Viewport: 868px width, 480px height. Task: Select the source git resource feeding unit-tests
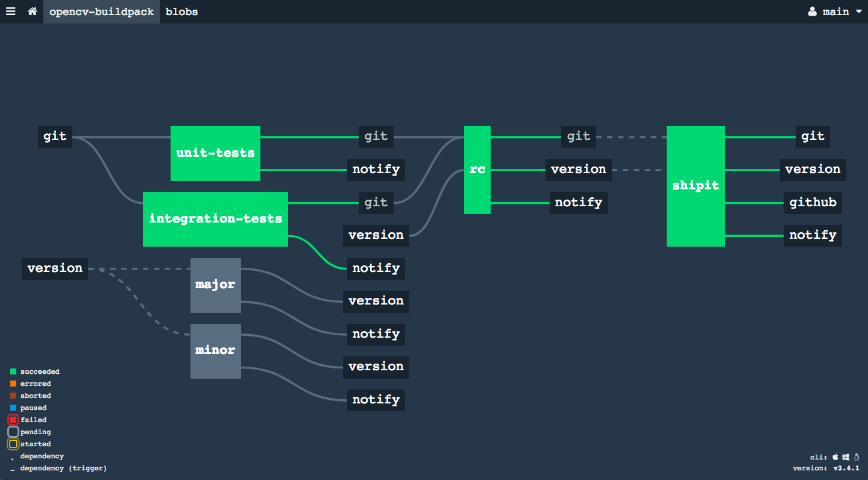point(55,137)
